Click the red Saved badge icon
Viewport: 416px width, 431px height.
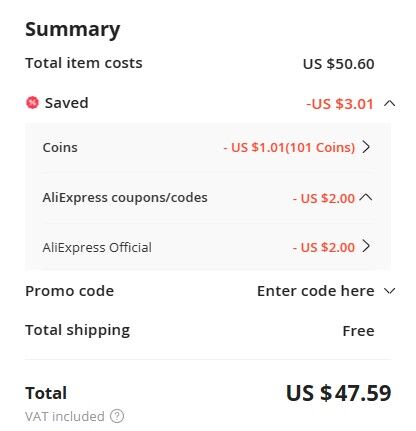(x=32, y=103)
